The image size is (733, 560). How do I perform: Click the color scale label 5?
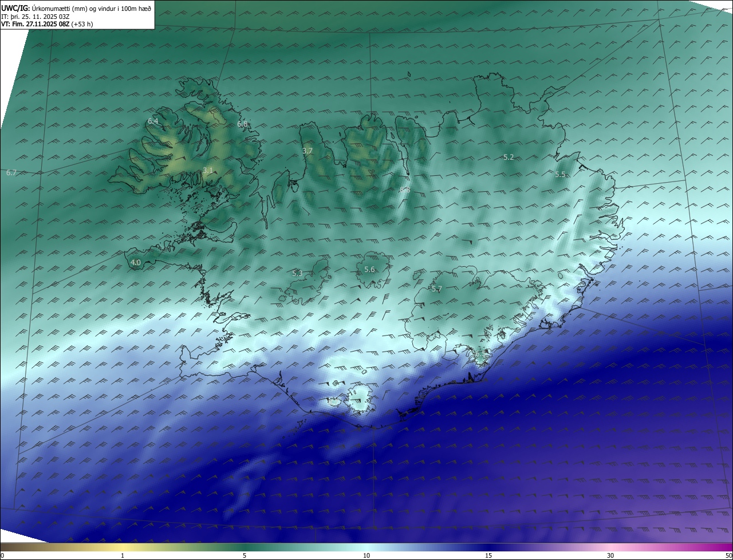coord(245,555)
